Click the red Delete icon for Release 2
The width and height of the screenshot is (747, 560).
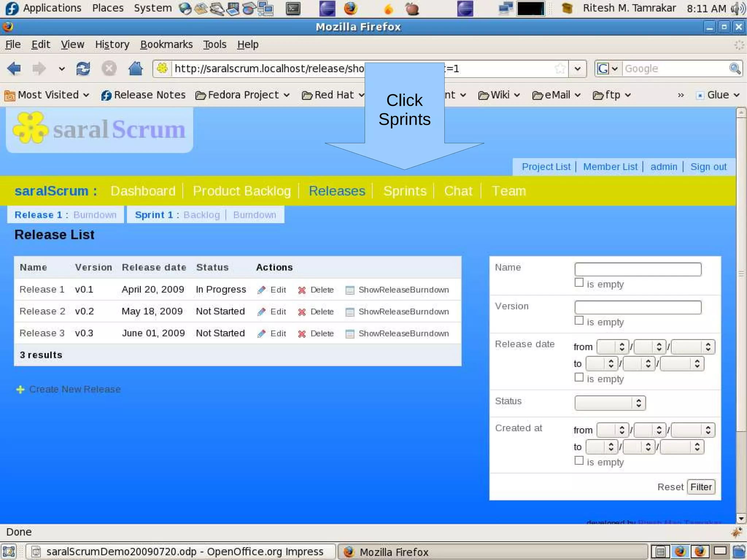click(302, 312)
